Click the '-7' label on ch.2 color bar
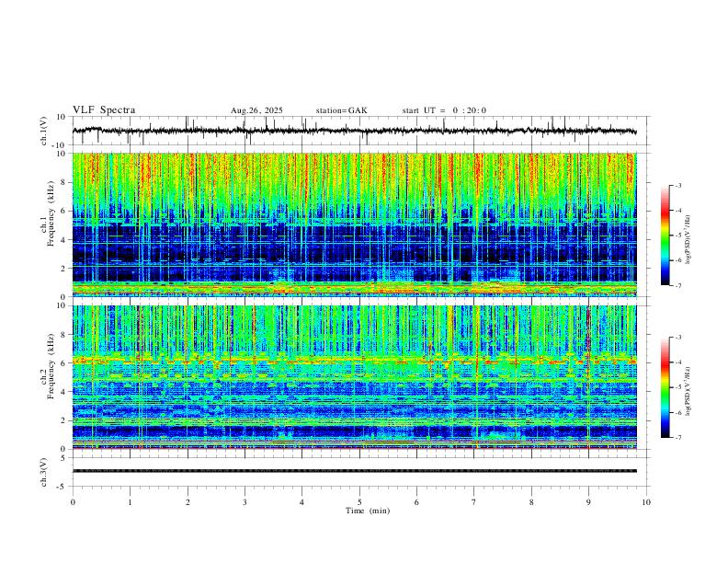728x563 pixels. coord(677,438)
